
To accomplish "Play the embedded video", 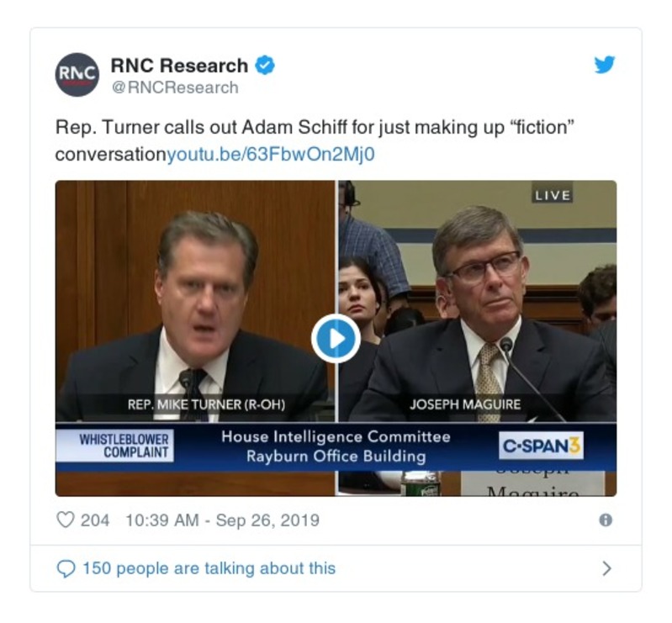I will 336,339.
